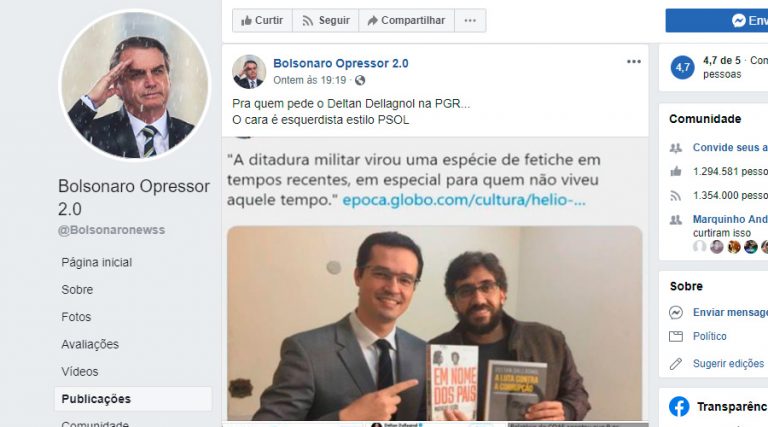Open the Vídeos section
The image size is (768, 427).
[80, 372]
